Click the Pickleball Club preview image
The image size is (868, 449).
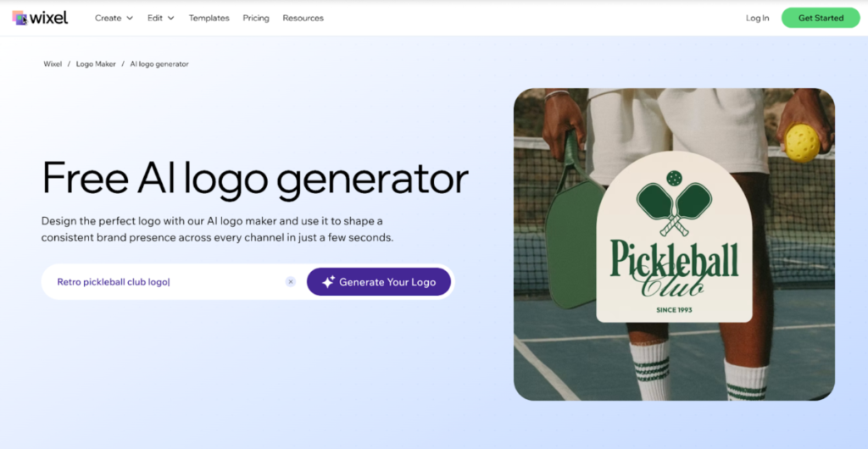click(674, 244)
